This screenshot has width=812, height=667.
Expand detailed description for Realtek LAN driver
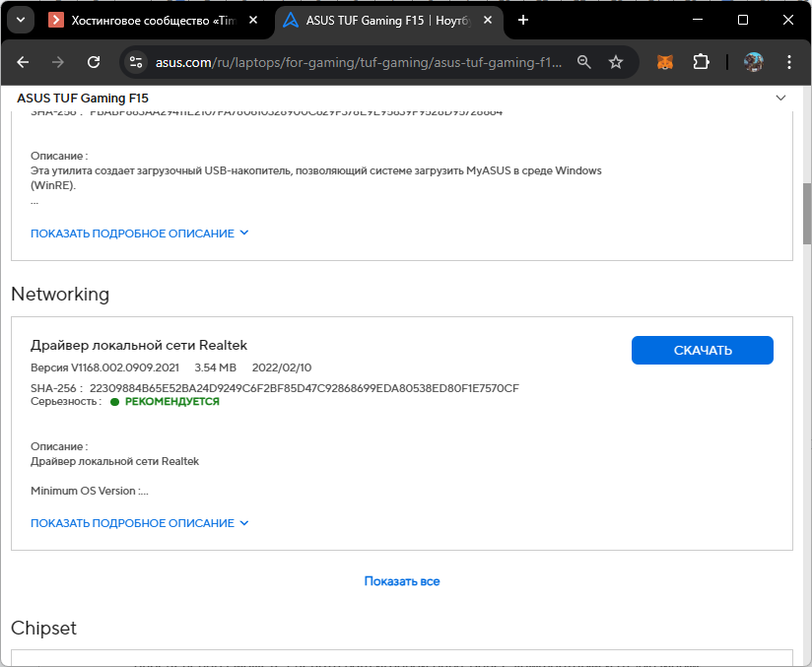tap(140, 523)
